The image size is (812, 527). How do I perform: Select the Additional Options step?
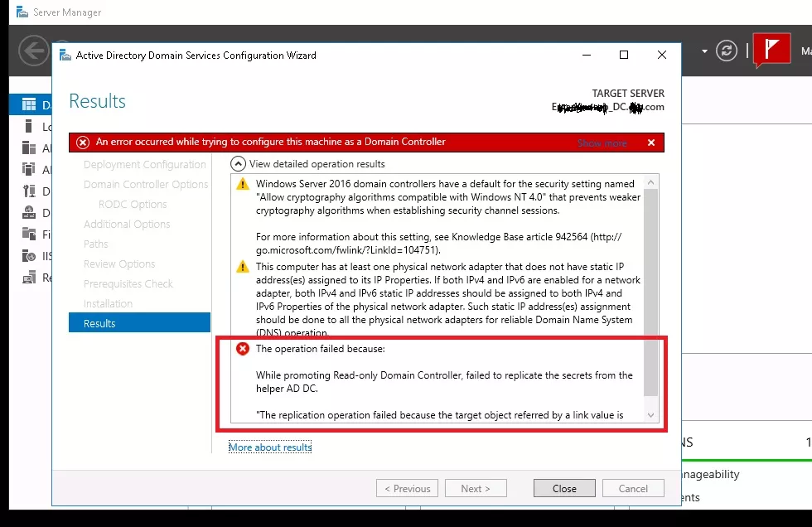(x=127, y=225)
